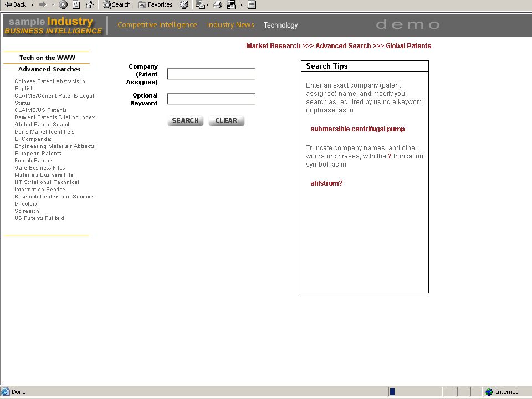Open the Back history dropdown arrow

[x=32, y=5]
